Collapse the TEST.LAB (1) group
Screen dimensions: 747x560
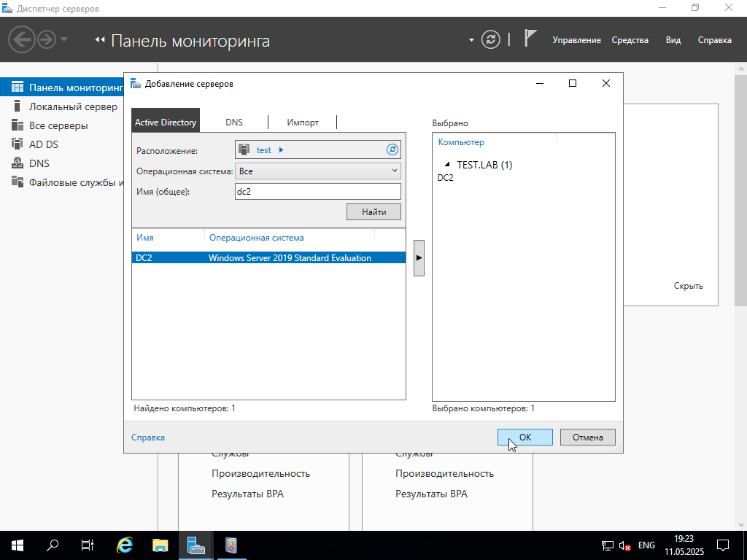[447, 164]
